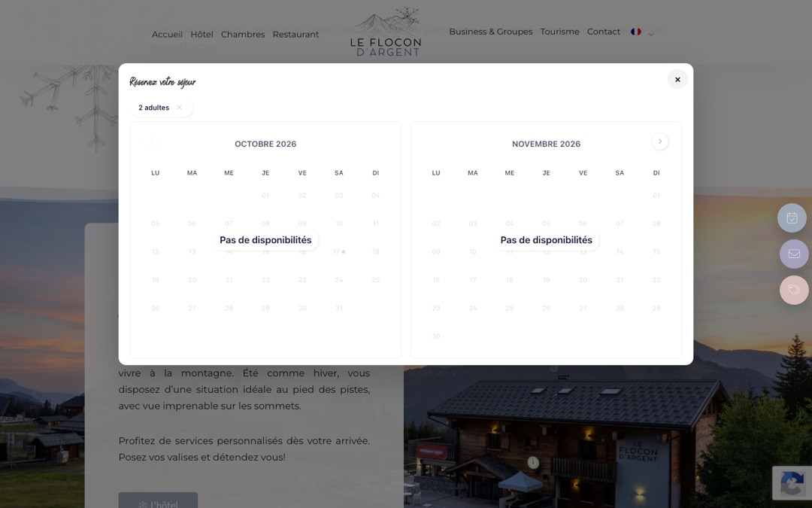Screen dimensions: 812x508
Task: Select November 01 in calendar
Action: (x=656, y=196)
